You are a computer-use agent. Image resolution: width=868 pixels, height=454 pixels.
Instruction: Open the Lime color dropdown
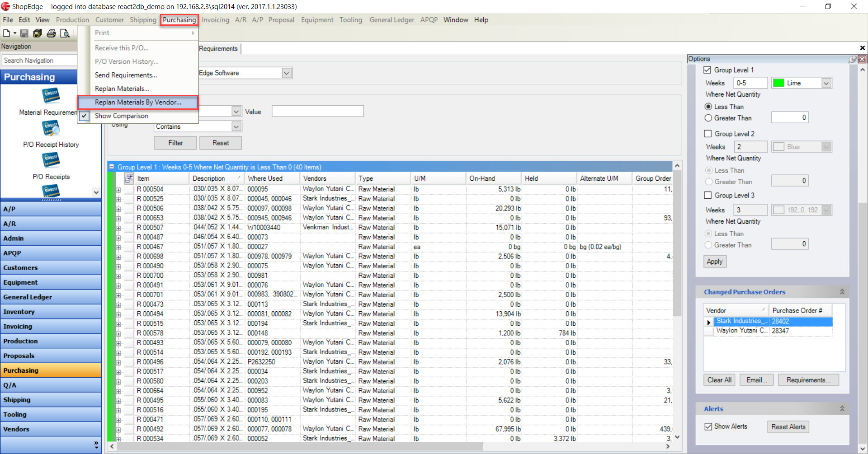click(826, 83)
